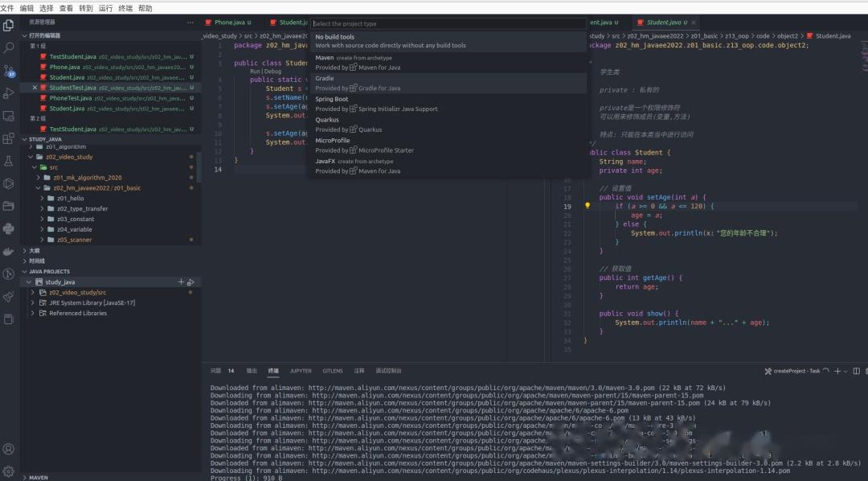
Task: Click the lightbulb quick fix on line 19
Action: 588,206
